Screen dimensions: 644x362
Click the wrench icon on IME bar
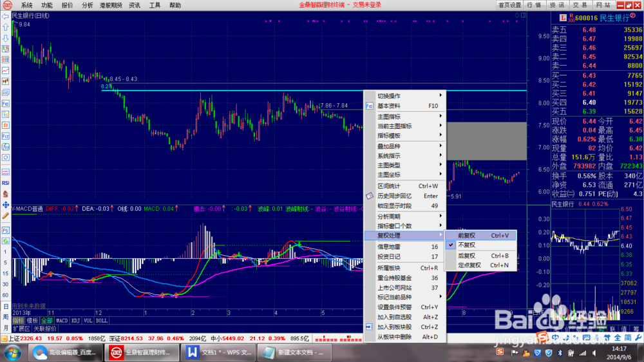(x=638, y=338)
